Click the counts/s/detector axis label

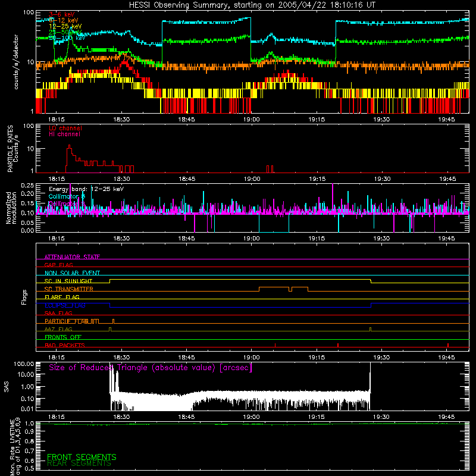click(16, 62)
